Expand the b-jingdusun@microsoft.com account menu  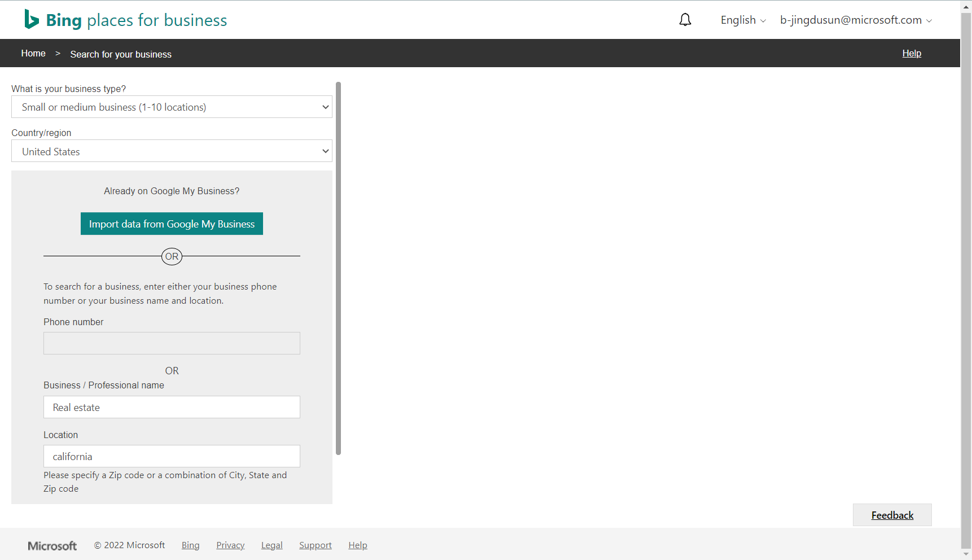856,20
